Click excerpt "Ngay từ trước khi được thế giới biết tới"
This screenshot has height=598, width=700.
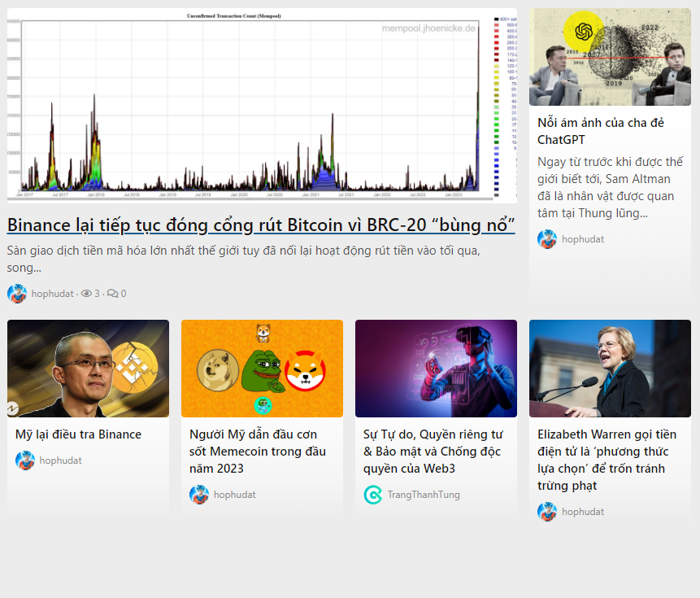pyautogui.click(x=610, y=187)
